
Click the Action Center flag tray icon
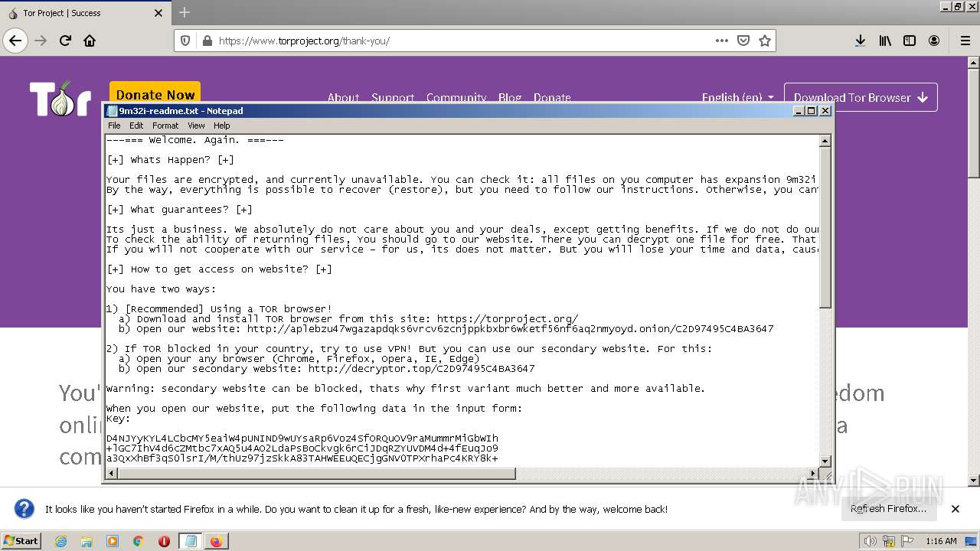pyautogui.click(x=908, y=541)
